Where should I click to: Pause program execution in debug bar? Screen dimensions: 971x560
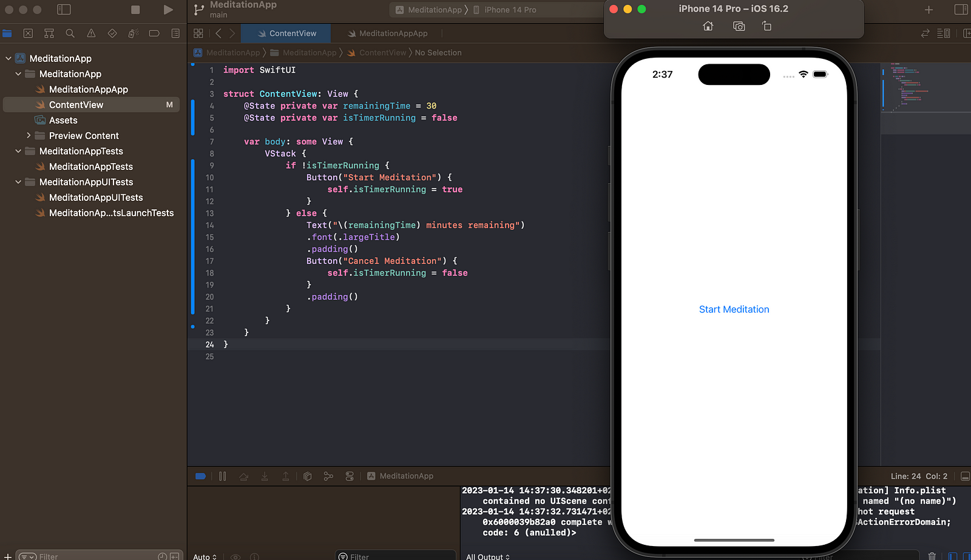[x=223, y=476]
